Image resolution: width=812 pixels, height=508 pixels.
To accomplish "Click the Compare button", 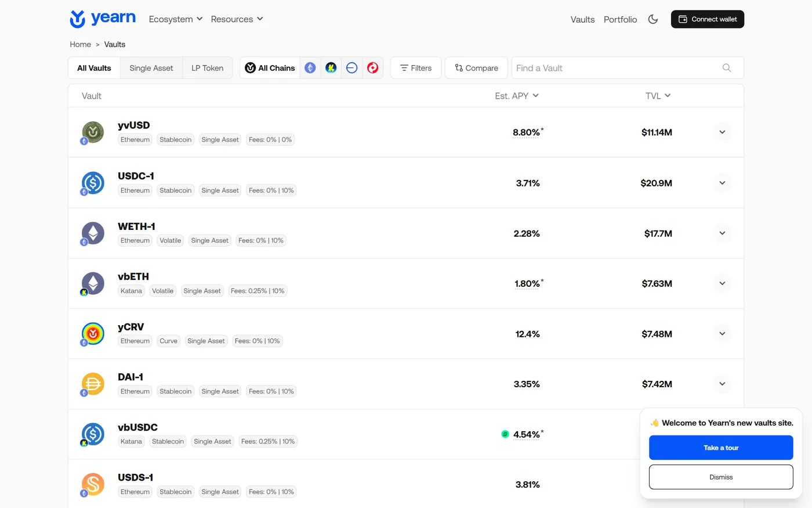I will [476, 68].
